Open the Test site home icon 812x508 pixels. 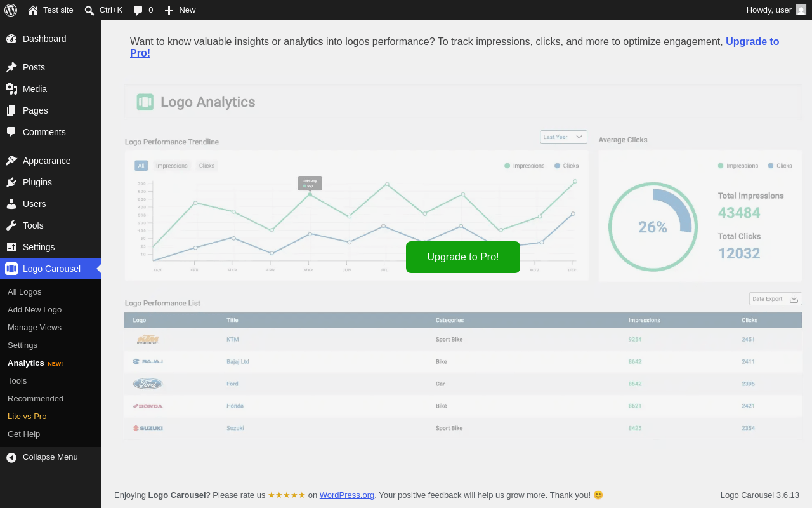[x=33, y=10]
